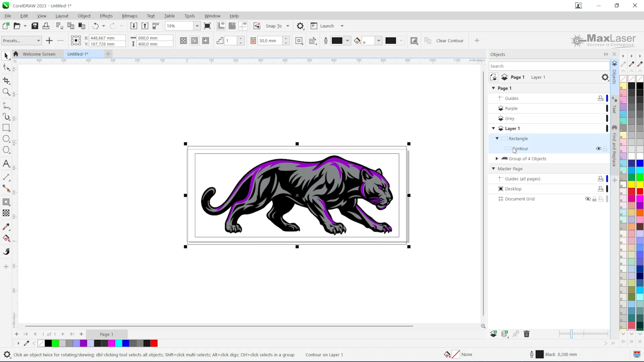Pick the green swatch in document palette
Screen dimensions: 644x362
[55, 343]
